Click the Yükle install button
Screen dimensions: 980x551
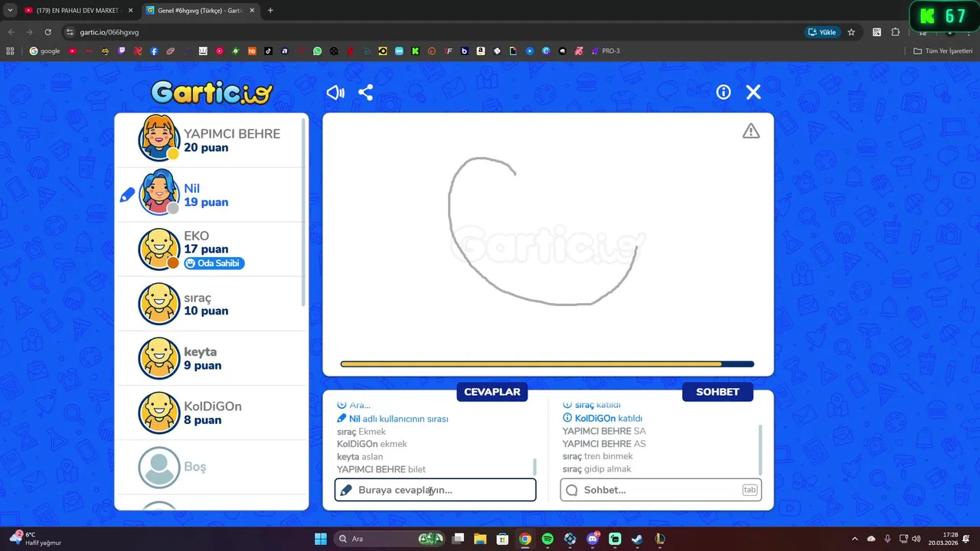823,32
